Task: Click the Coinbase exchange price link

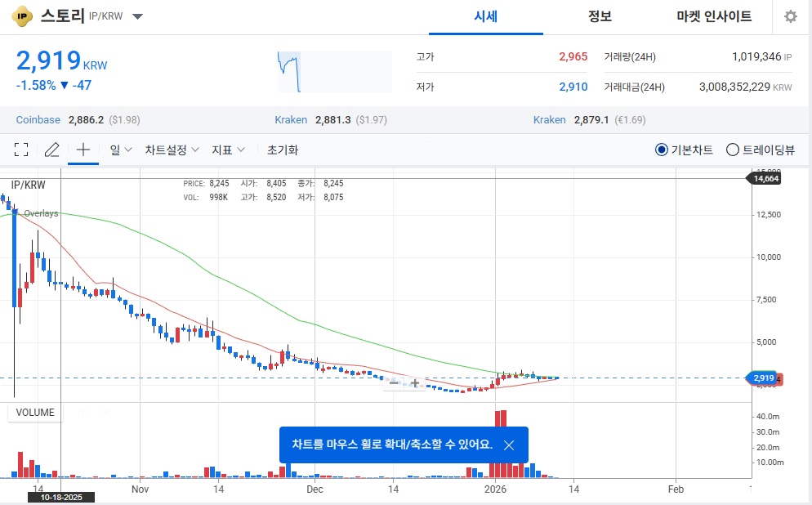Action: 38,120
